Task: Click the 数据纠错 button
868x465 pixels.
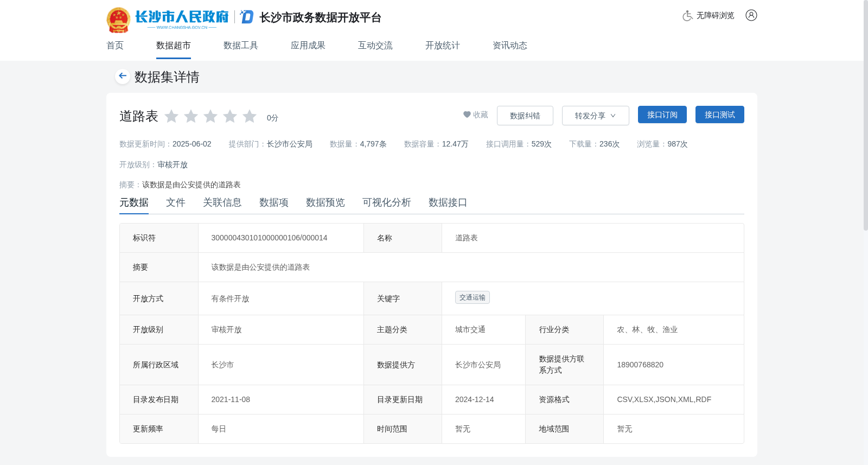Action: (525, 116)
